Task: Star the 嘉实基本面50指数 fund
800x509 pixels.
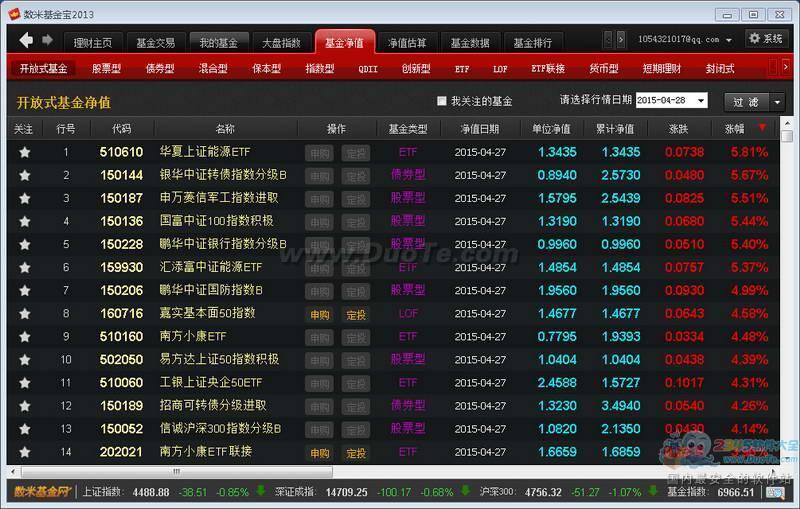Action: coord(24,313)
